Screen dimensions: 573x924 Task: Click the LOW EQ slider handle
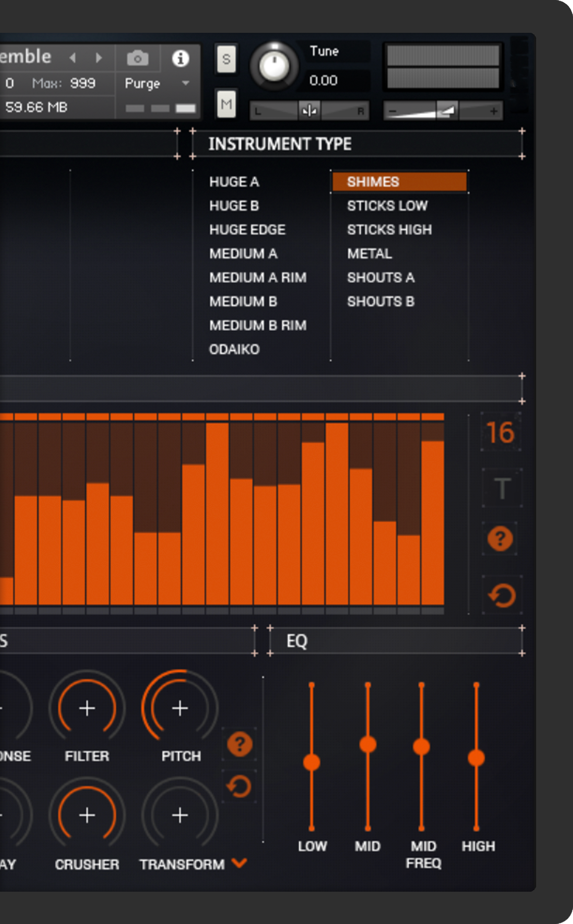pos(311,762)
